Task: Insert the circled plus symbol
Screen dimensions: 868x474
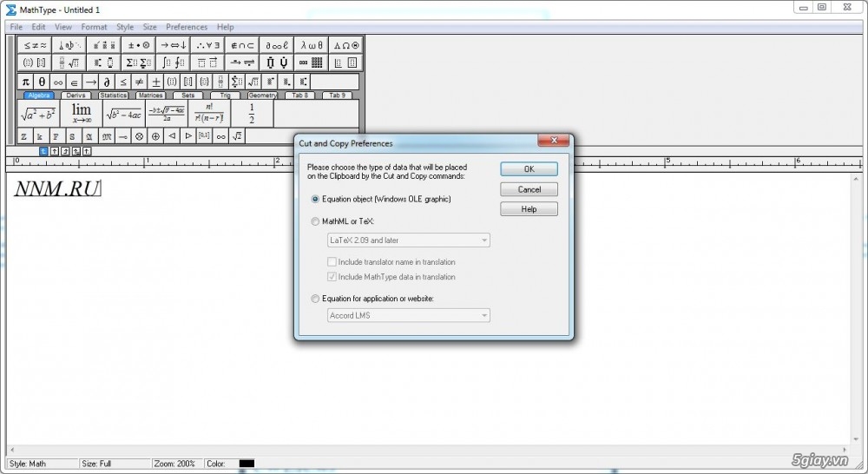Action: (x=156, y=136)
